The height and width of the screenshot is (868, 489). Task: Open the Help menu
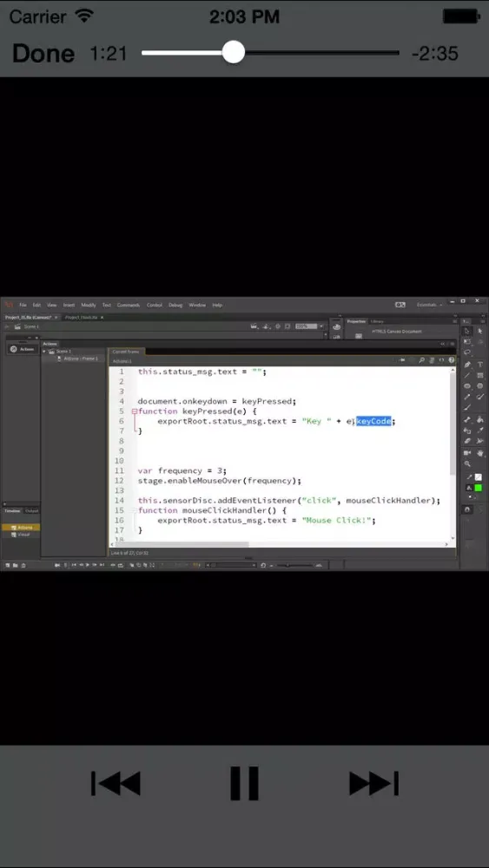click(x=217, y=305)
